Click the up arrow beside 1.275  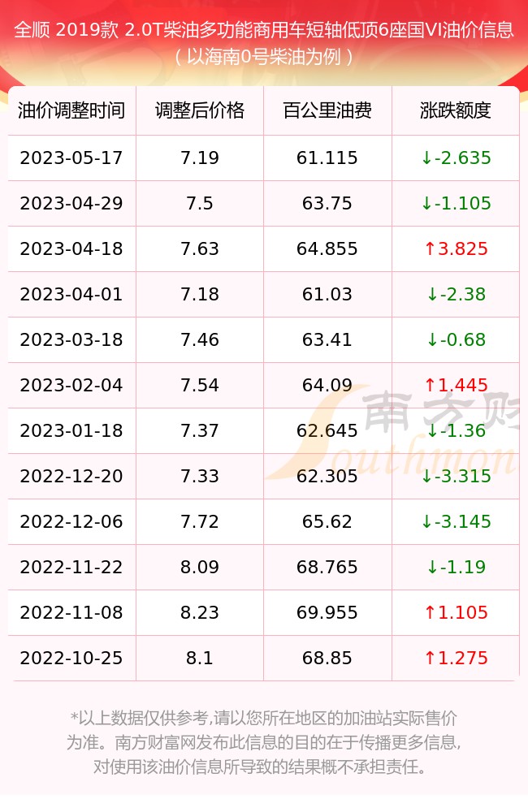[x=430, y=659]
